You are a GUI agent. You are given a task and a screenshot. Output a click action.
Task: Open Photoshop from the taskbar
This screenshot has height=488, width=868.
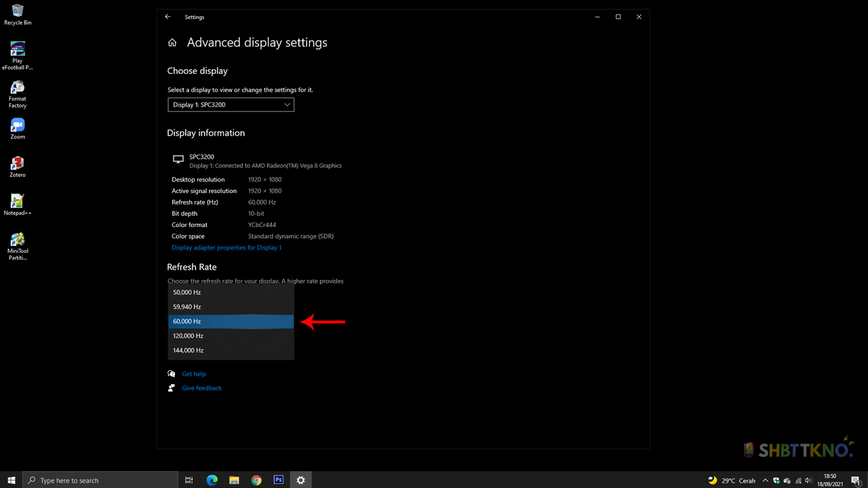pyautogui.click(x=278, y=480)
